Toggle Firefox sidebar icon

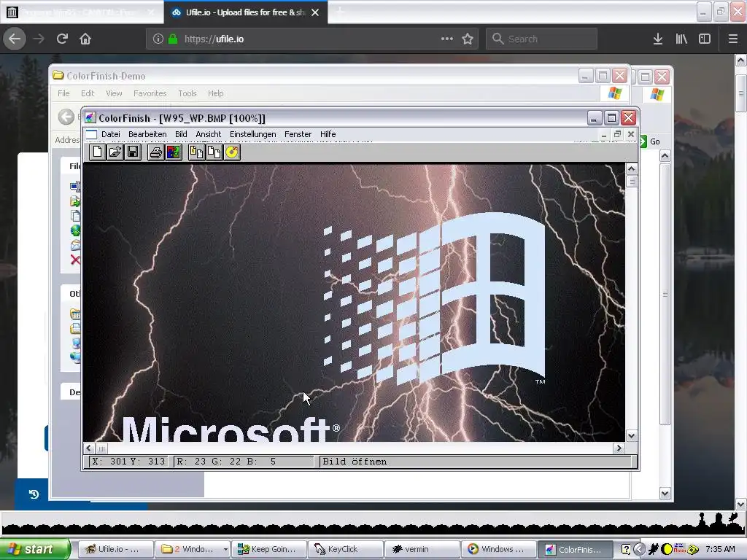tap(705, 39)
